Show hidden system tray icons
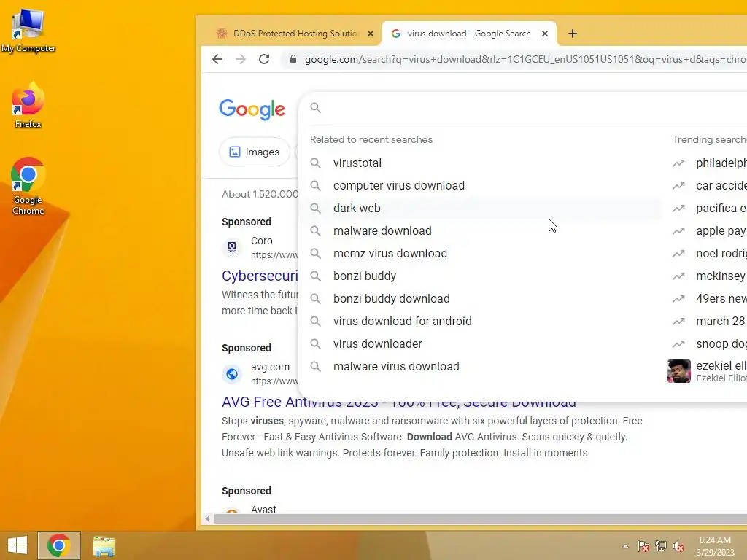 click(x=625, y=546)
